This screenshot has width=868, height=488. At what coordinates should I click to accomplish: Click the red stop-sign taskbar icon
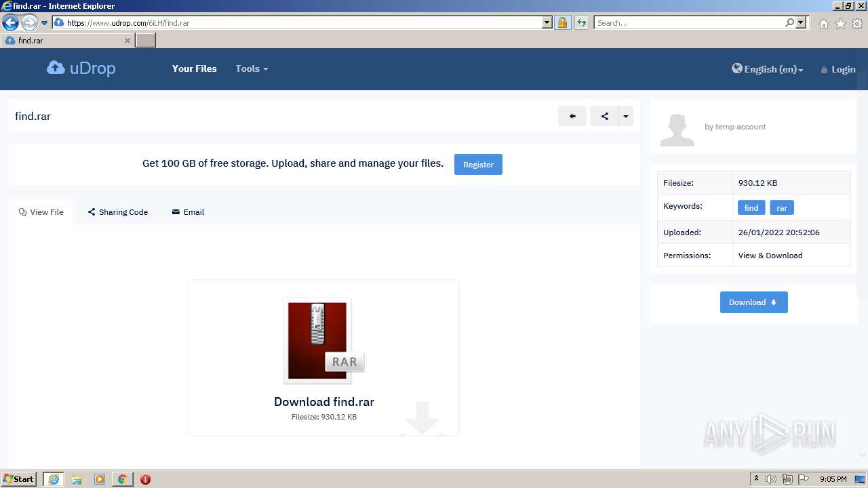pyautogui.click(x=145, y=479)
